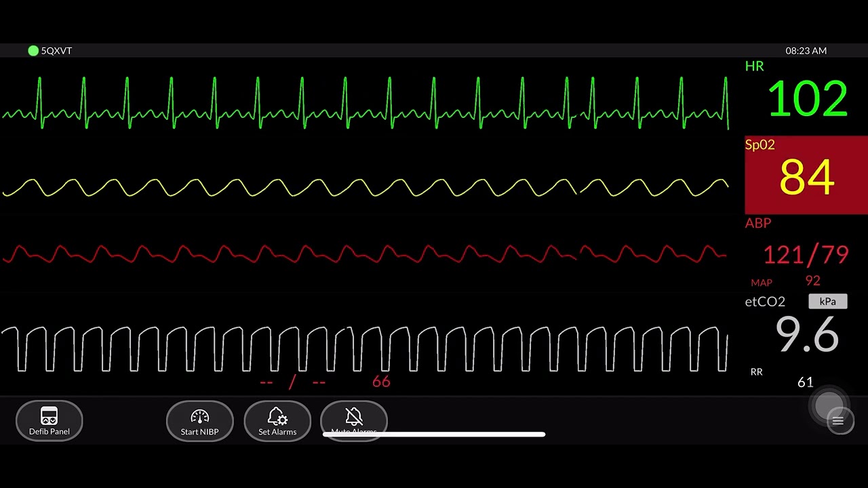868x488 pixels.
Task: Select the session code 5QXVT
Action: [56, 51]
